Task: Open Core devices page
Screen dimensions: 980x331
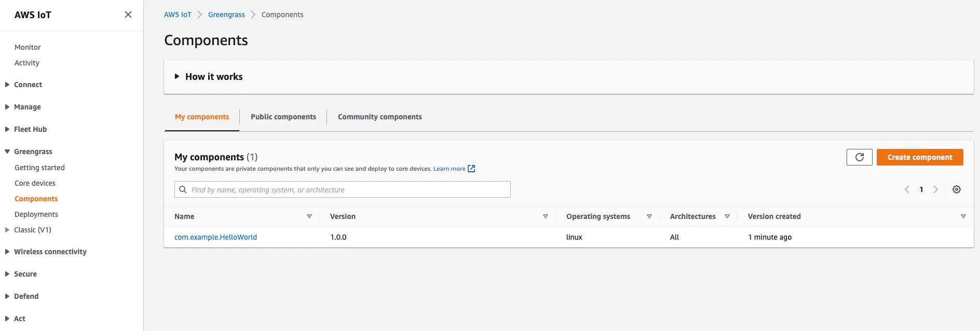Action: coord(35,183)
